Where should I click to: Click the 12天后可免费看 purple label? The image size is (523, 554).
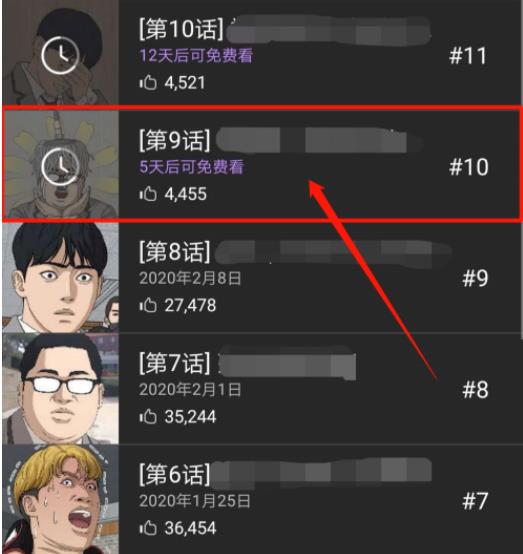tap(196, 55)
